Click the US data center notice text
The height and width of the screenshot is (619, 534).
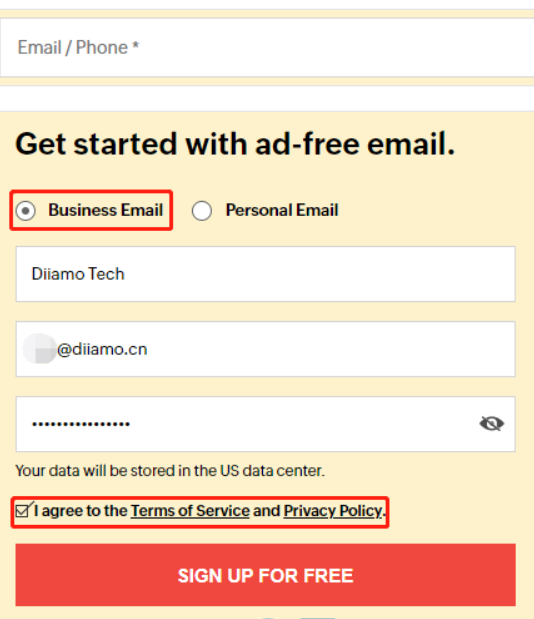(x=170, y=471)
